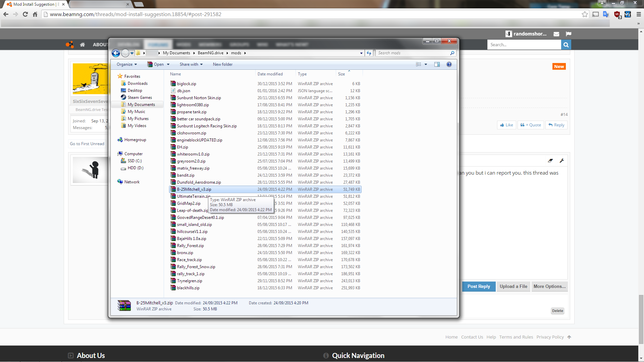Select biglock.zip file

[x=186, y=84]
